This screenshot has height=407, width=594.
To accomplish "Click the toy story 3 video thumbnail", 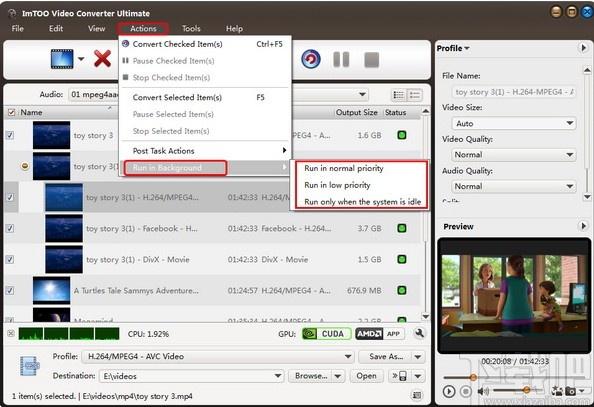I will 52,135.
